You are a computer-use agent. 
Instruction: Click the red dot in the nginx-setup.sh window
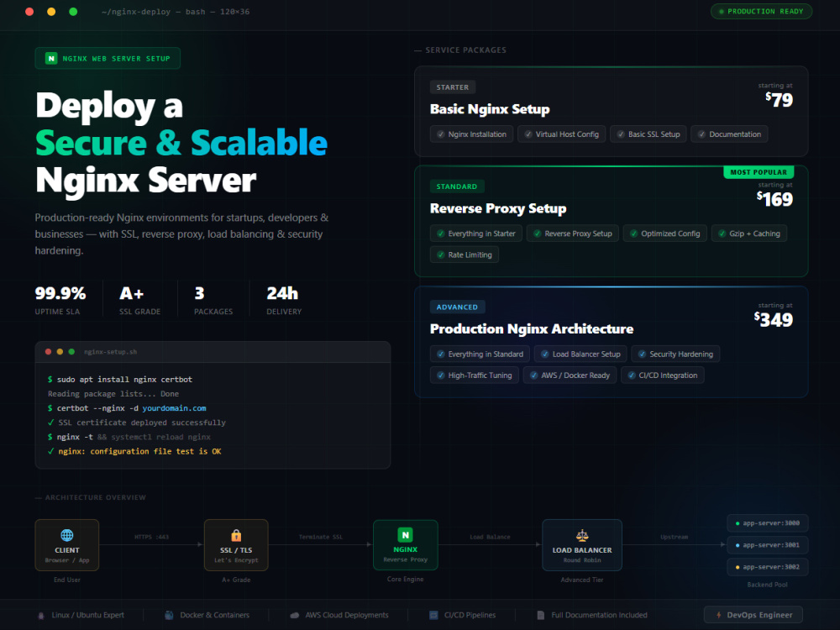point(48,352)
